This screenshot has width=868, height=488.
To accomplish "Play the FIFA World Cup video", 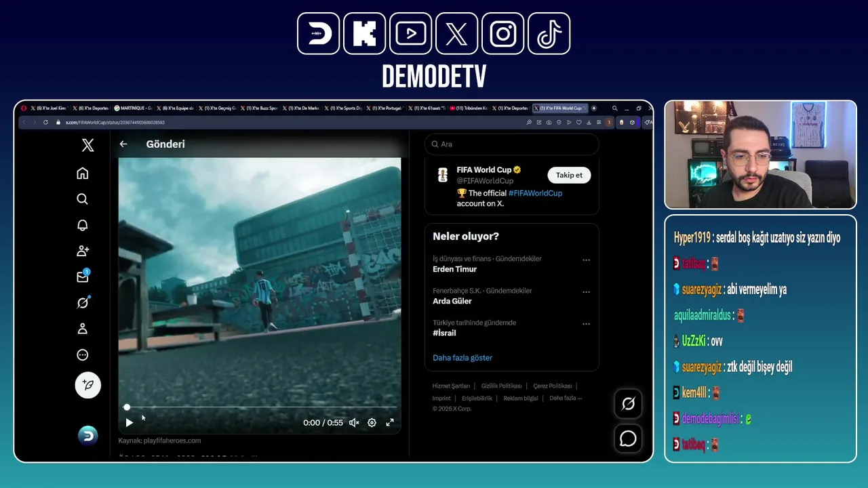I will tap(129, 423).
